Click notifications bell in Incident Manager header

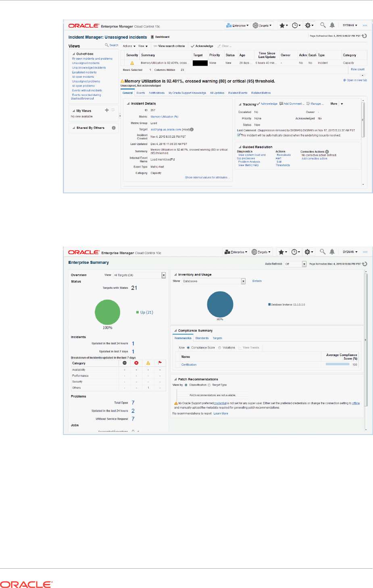tap(332, 25)
